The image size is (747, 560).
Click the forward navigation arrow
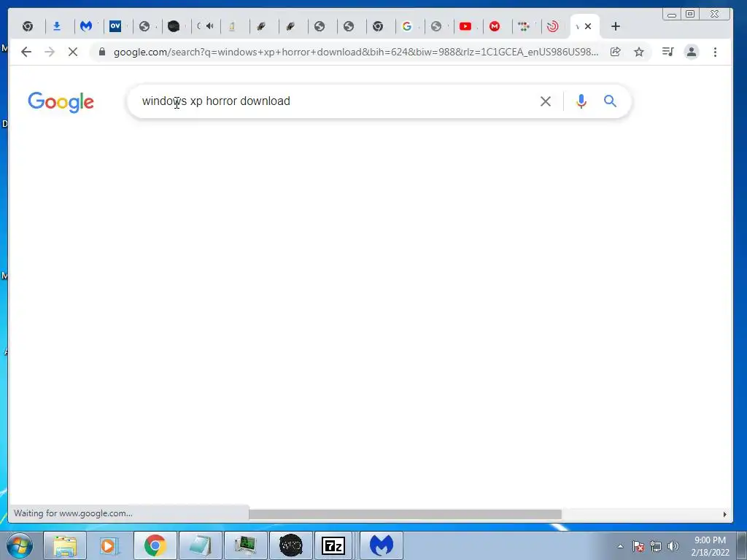pos(50,52)
